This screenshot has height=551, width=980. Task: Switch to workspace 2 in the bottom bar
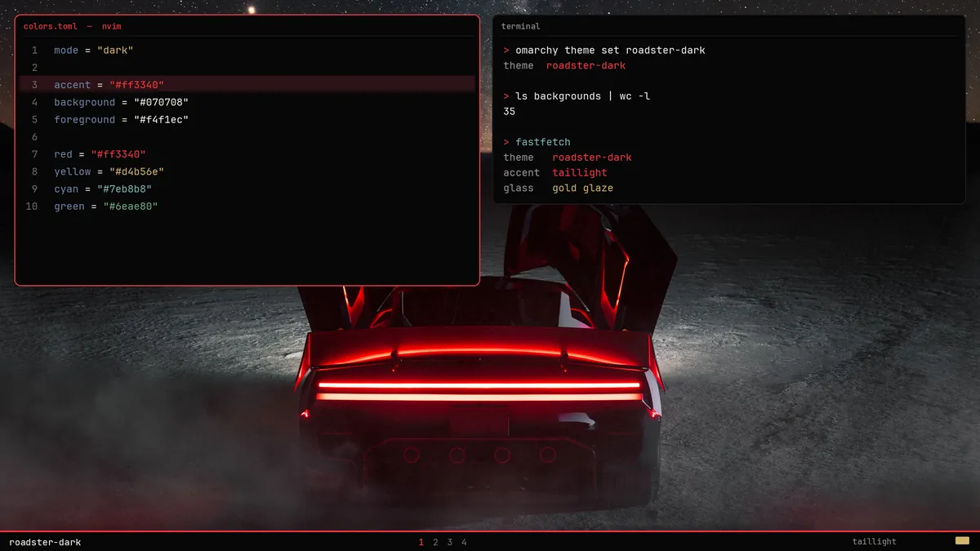(x=435, y=542)
